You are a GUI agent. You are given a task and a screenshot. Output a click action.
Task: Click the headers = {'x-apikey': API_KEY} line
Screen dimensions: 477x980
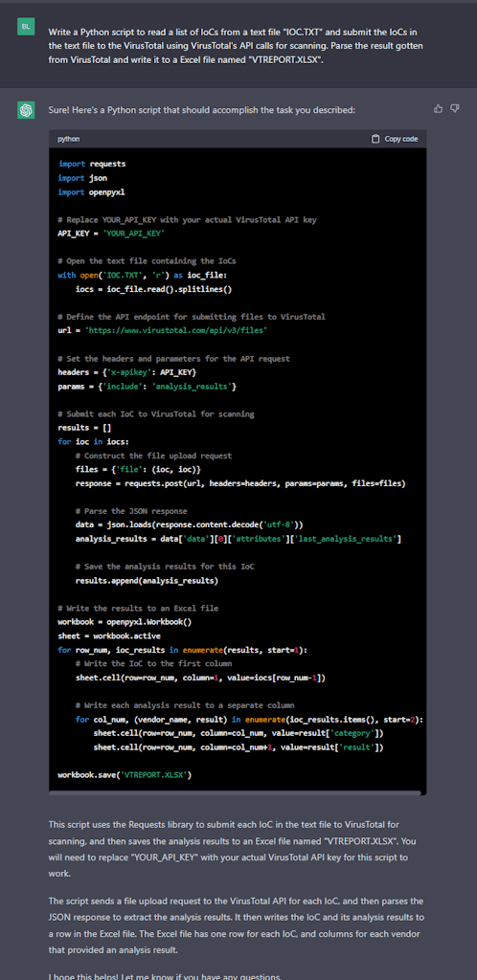click(127, 372)
